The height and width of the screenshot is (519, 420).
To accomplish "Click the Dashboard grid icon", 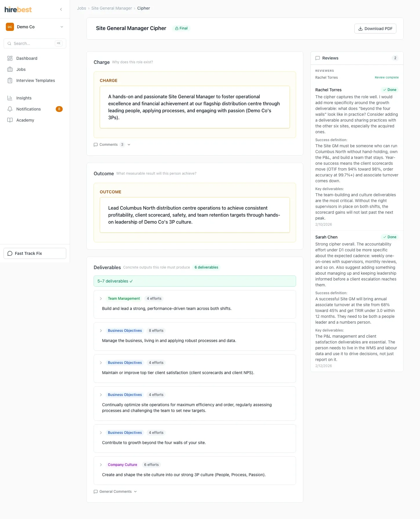I will click(10, 58).
